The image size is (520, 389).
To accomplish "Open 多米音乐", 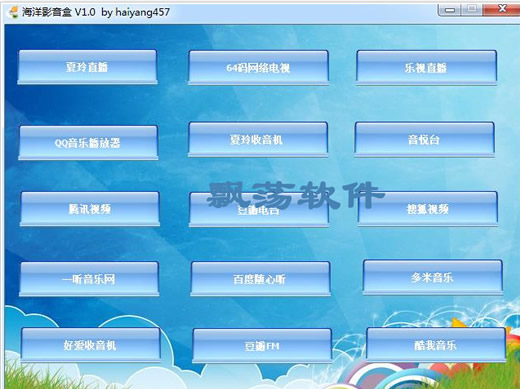I will pyautogui.click(x=433, y=277).
